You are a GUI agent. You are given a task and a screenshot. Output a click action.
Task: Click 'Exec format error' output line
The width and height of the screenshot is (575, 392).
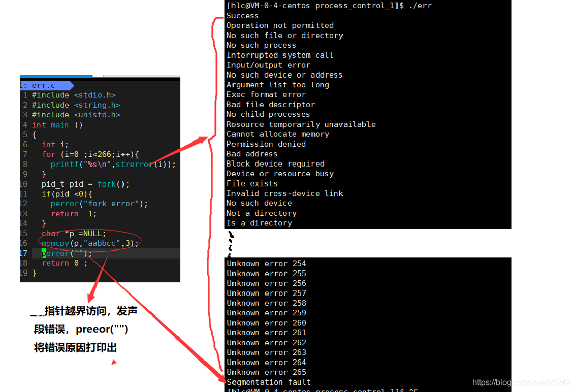tap(266, 94)
